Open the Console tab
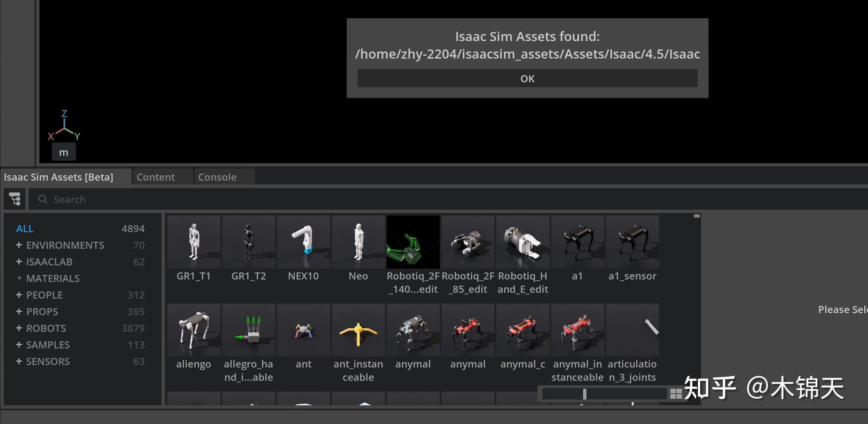 click(217, 177)
